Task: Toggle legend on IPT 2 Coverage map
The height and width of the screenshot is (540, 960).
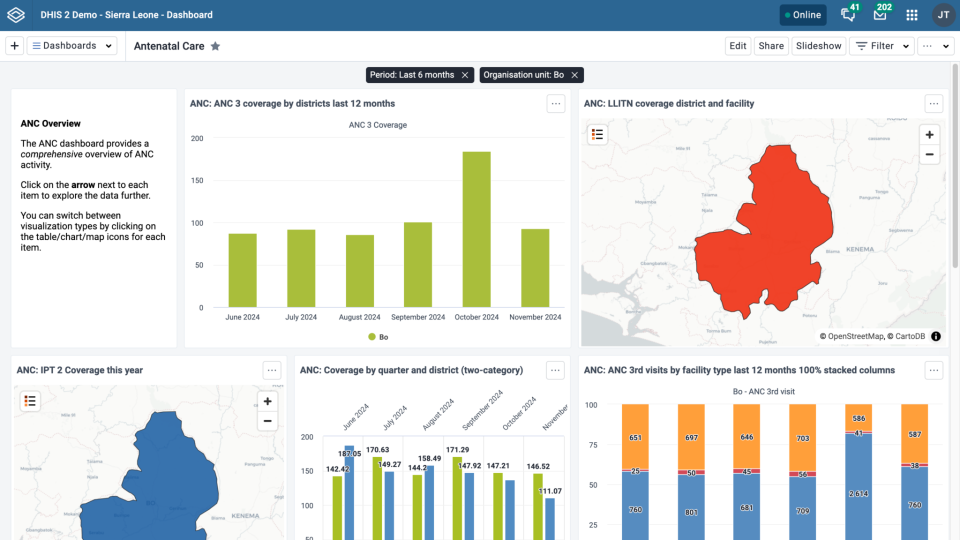Action: 29,401
